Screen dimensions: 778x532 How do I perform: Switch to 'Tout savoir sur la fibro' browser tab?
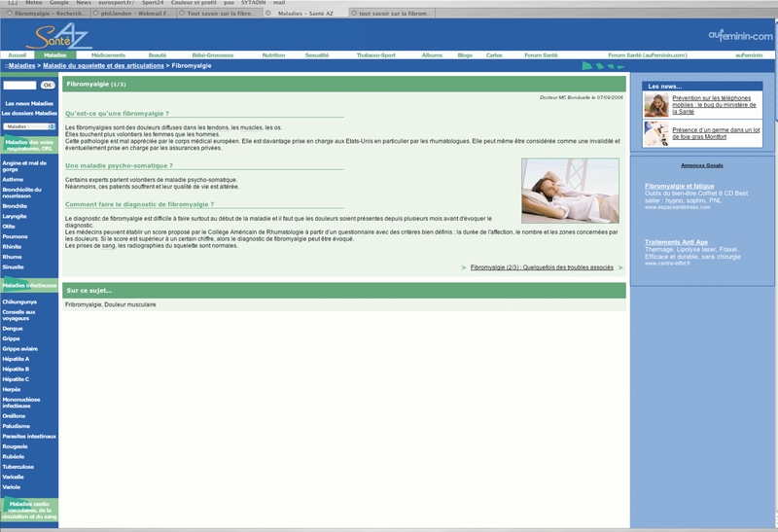point(214,14)
